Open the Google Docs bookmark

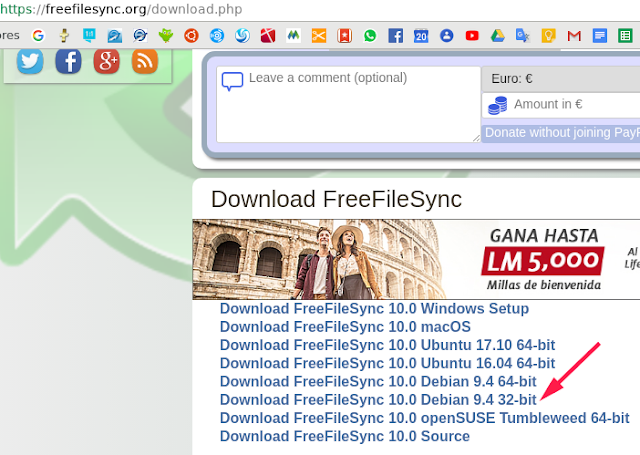[x=600, y=36]
